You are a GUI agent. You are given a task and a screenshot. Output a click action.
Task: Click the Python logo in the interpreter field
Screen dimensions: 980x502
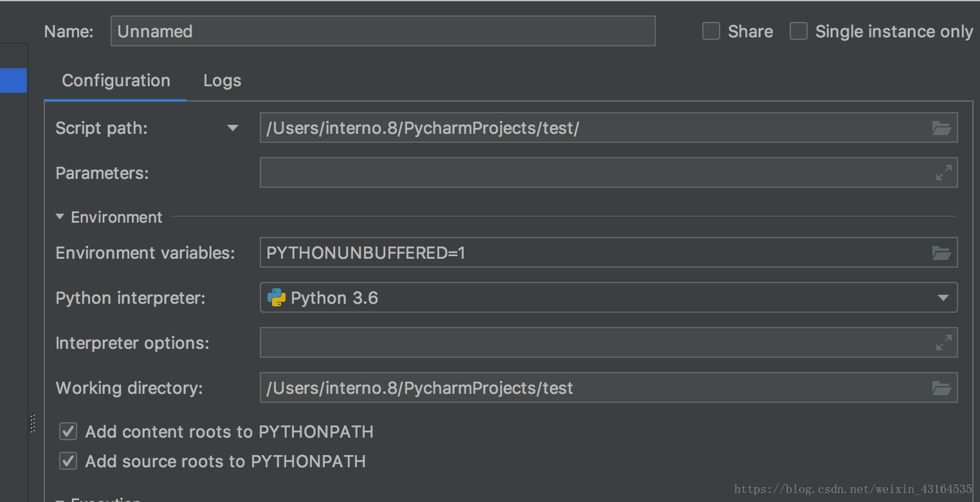277,297
